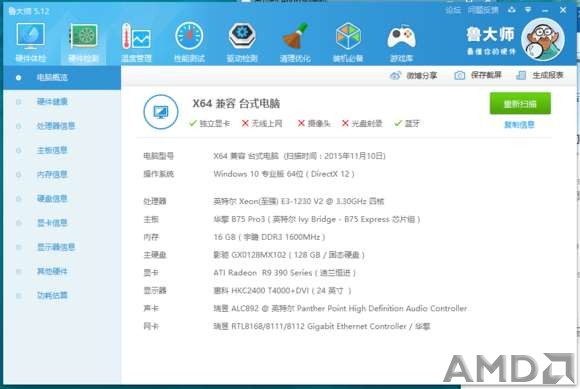
Task: Click the 复制信息 copy info link
Action: [519, 125]
